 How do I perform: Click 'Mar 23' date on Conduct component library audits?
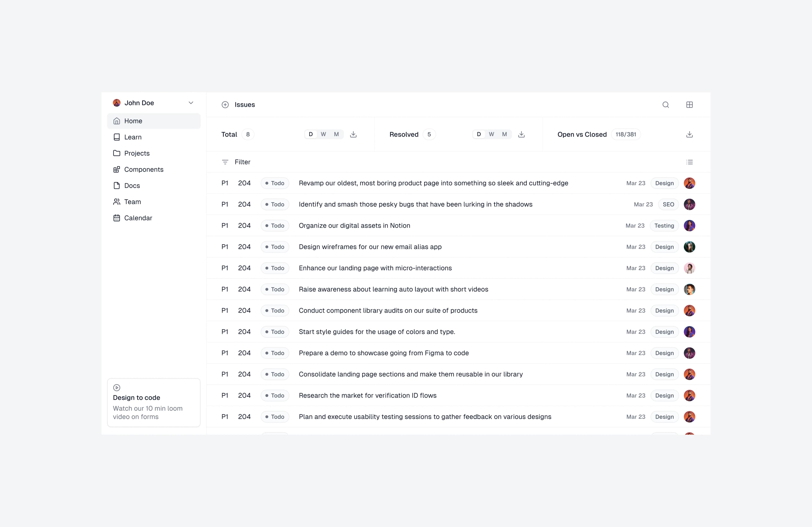click(636, 311)
